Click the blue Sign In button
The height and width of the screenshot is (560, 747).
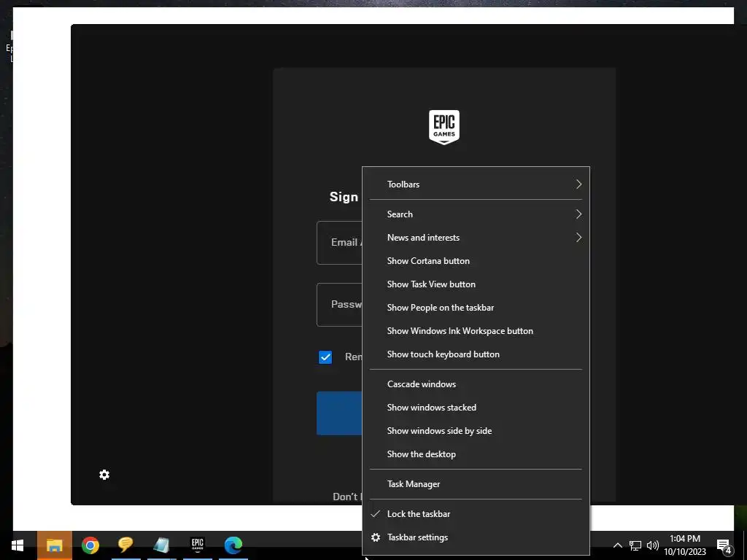340,413
